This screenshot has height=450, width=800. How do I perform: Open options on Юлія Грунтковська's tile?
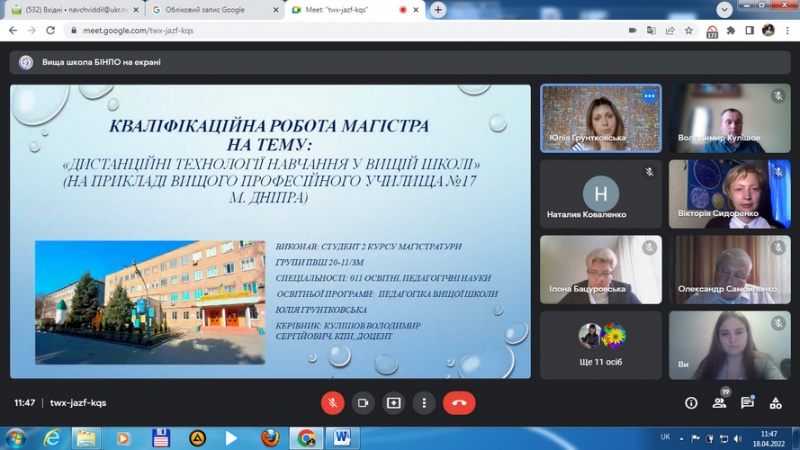click(x=649, y=97)
